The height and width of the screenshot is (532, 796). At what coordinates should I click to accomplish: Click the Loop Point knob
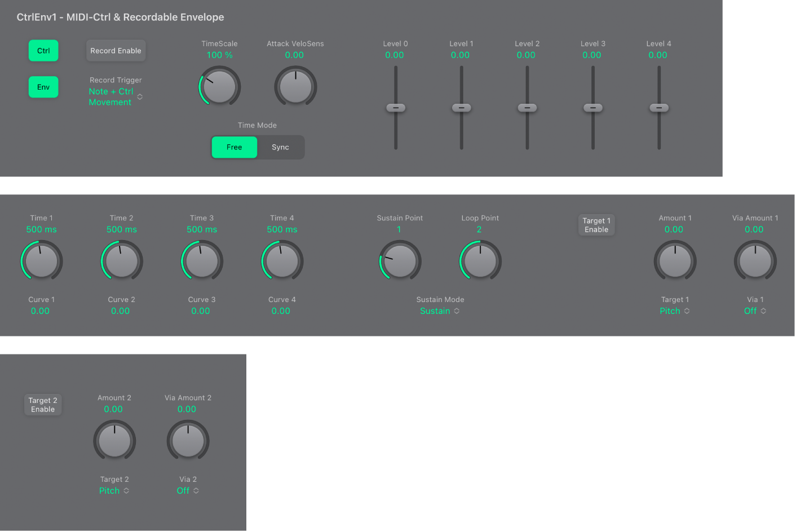click(x=480, y=261)
